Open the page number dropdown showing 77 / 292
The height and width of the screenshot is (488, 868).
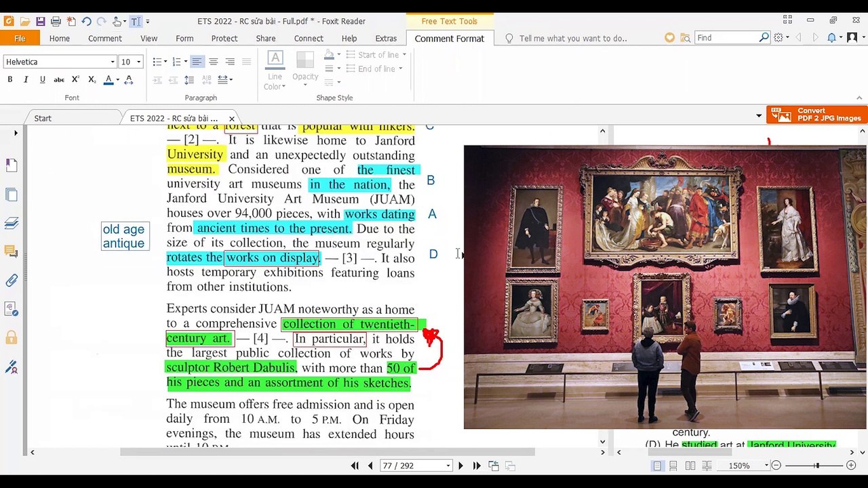coord(448,466)
